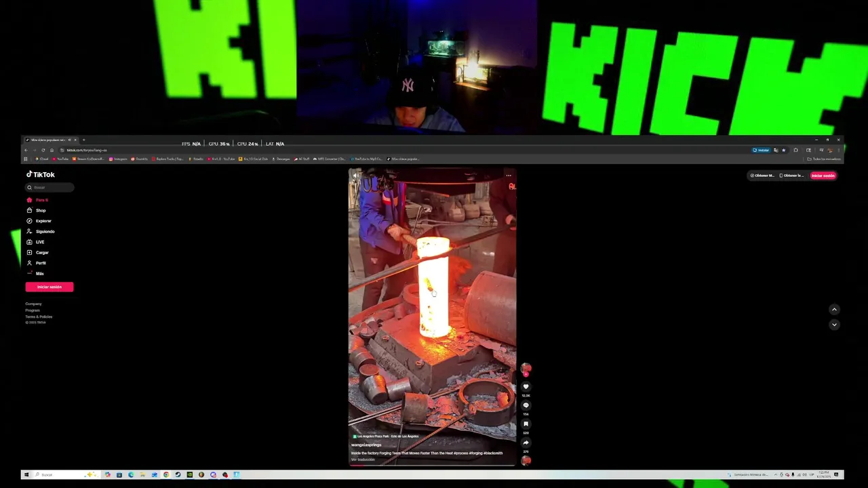
Task: Open Chrome from the taskbar
Action: click(x=166, y=474)
